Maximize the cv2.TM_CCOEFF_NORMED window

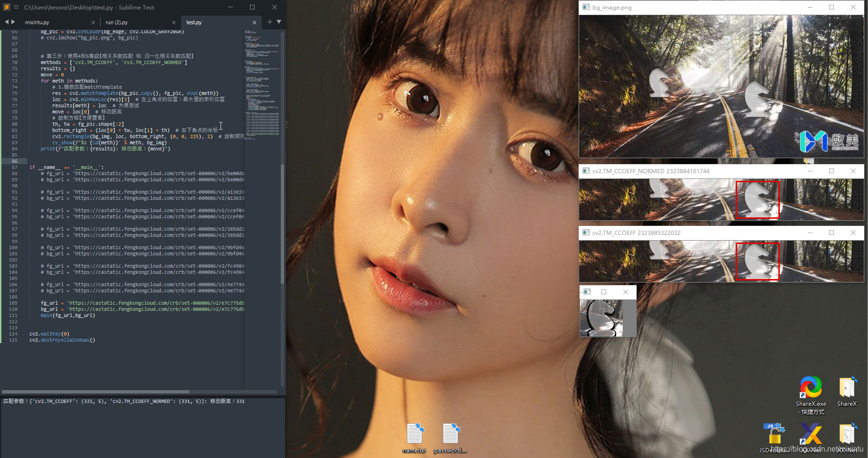831,171
